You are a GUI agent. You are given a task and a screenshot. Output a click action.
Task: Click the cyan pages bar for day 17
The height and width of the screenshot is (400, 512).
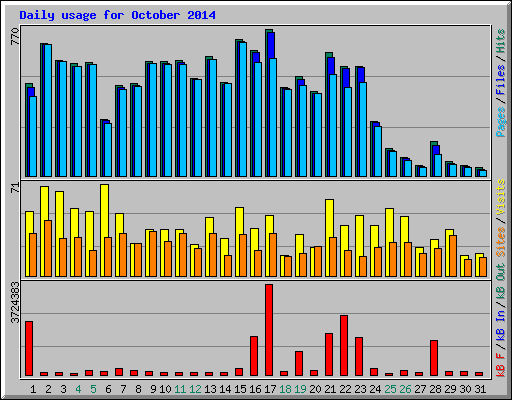click(273, 118)
